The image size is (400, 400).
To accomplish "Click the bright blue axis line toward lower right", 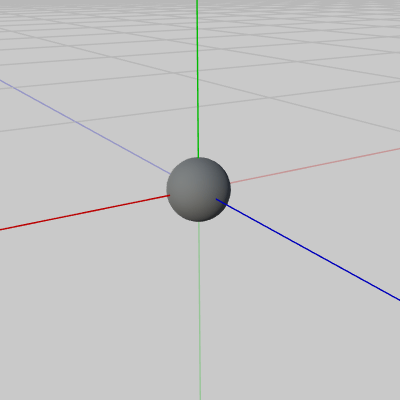I will 308,250.
